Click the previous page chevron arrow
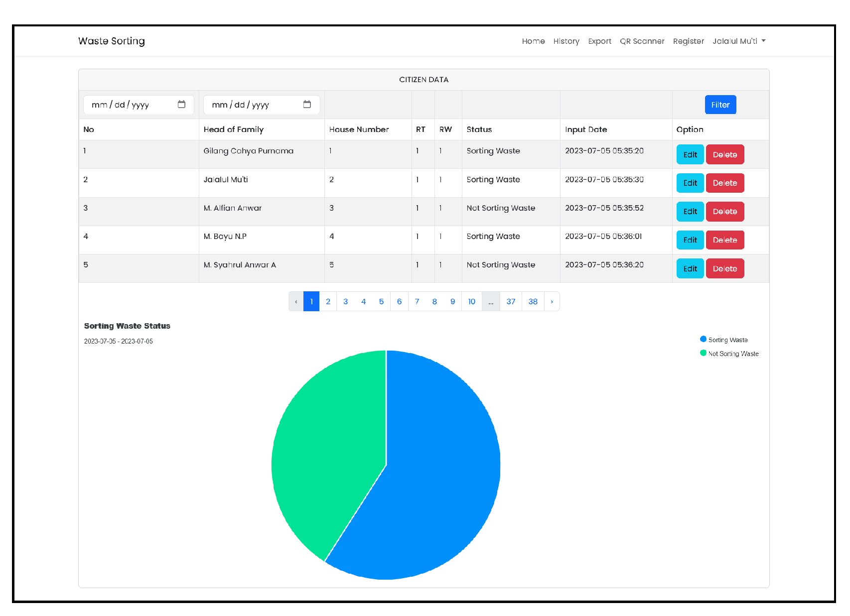The image size is (850, 616). (x=296, y=301)
